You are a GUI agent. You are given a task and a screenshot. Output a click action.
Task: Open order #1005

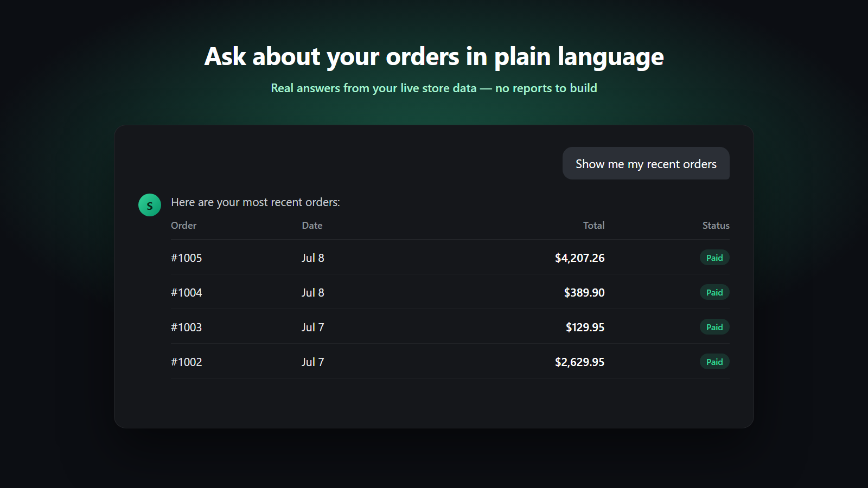(x=186, y=258)
